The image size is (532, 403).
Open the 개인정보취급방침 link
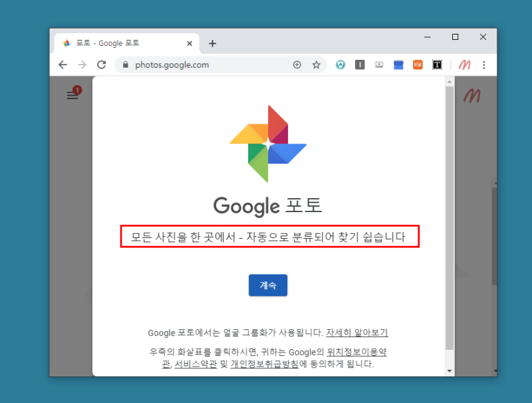[x=264, y=364]
